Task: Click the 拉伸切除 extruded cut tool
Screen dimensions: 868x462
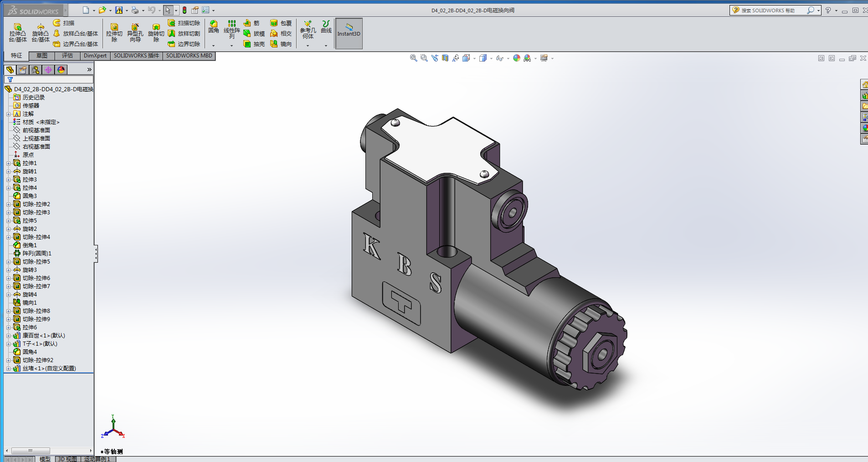Action: [114, 33]
